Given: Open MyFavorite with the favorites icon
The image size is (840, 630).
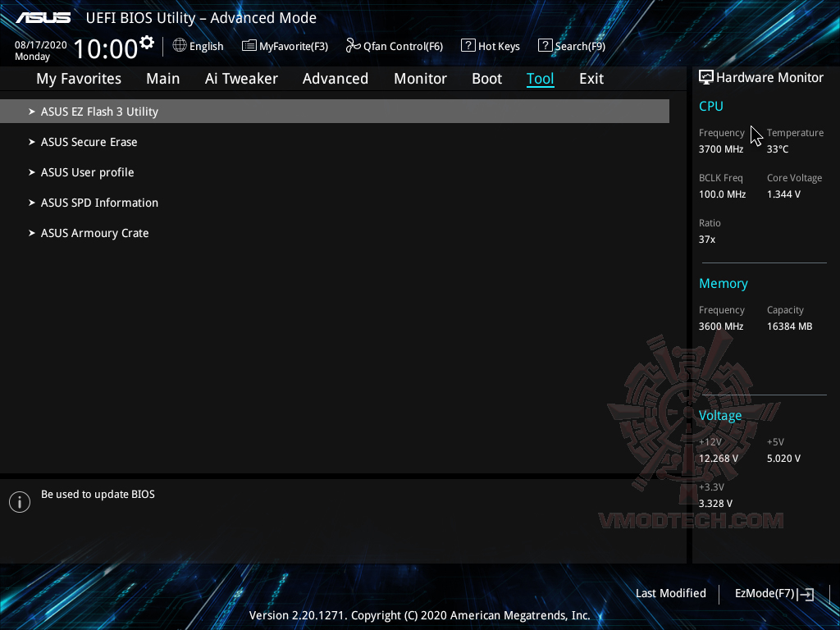Looking at the screenshot, I should [x=248, y=46].
